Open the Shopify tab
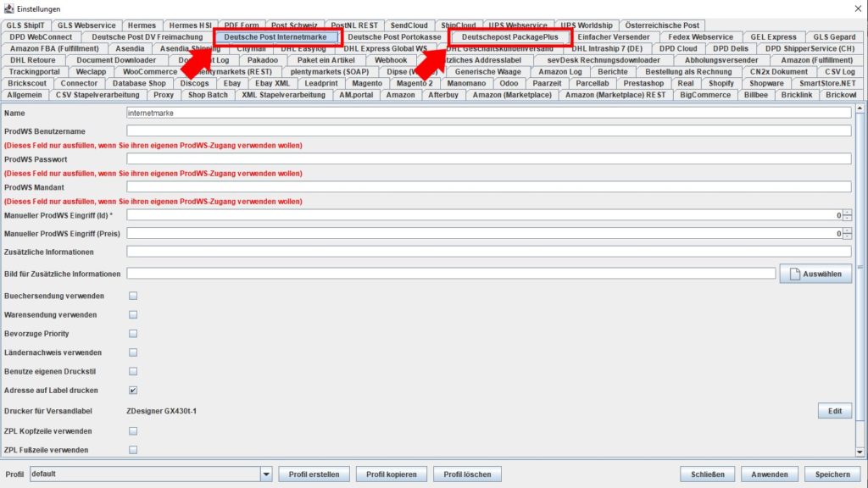The width and height of the screenshot is (868, 488). [721, 84]
